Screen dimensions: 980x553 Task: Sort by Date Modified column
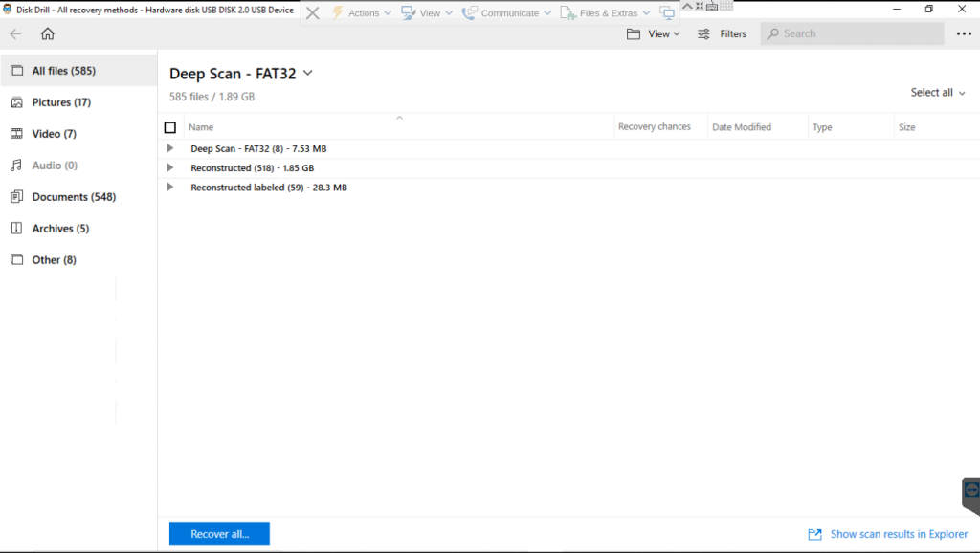pyautogui.click(x=742, y=127)
